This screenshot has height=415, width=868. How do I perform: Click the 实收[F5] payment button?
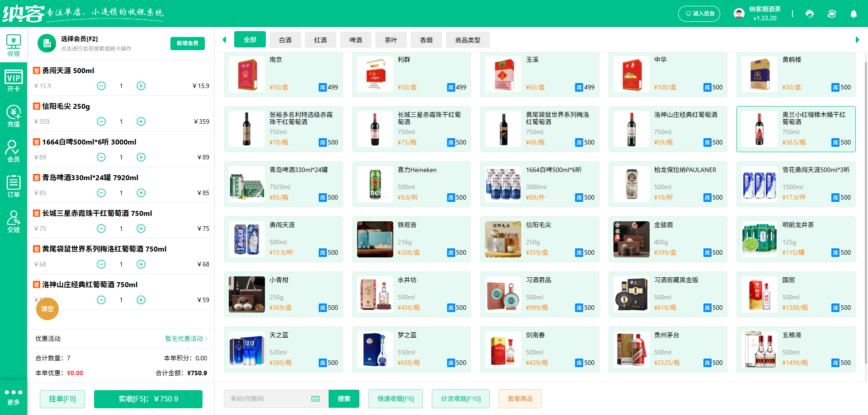coord(148,399)
